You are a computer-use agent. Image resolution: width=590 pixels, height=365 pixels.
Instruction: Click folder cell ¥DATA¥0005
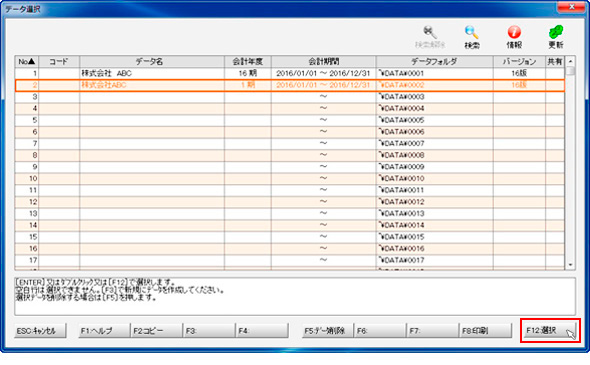pos(435,120)
